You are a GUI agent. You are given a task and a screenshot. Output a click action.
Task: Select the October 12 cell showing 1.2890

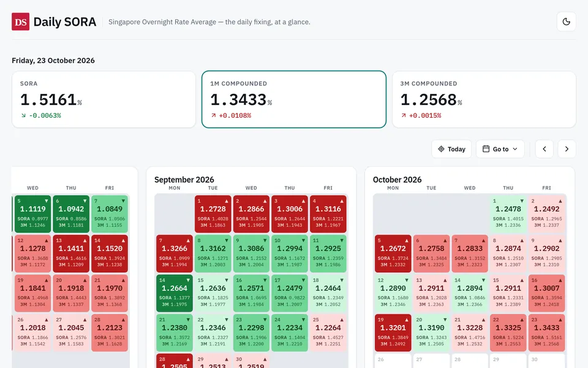pyautogui.click(x=393, y=293)
